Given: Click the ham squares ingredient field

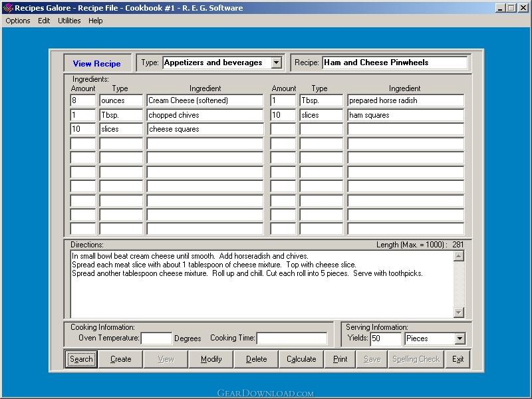Looking at the screenshot, I should coord(406,115).
